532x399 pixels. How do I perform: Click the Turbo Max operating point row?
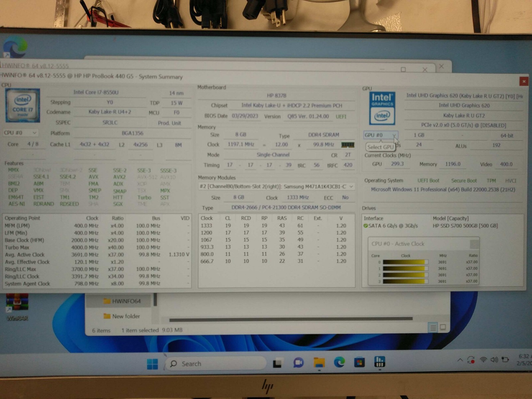(x=97, y=247)
